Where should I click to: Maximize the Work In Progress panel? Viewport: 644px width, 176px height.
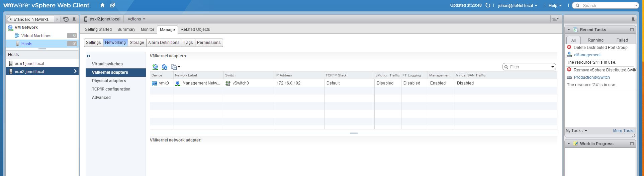[x=632, y=143]
